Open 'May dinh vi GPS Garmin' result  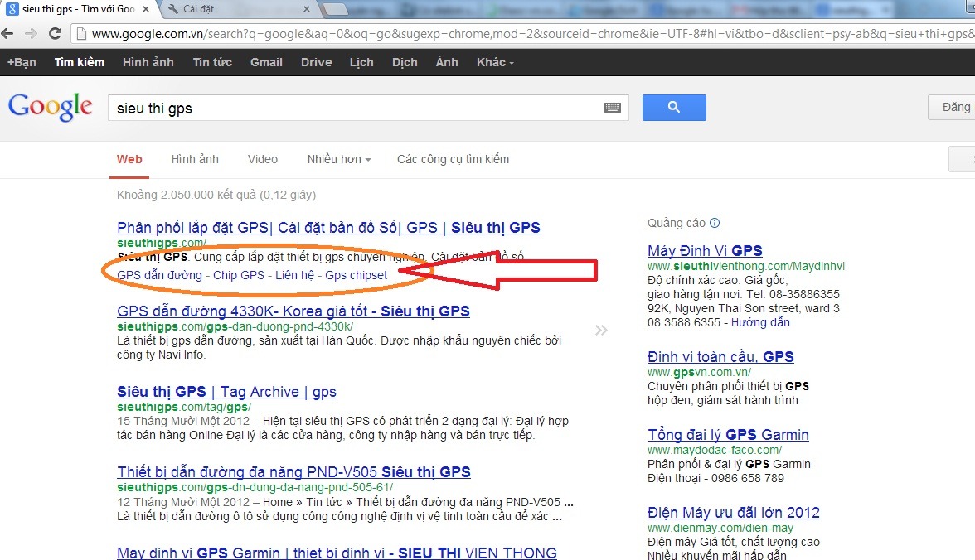(337, 553)
